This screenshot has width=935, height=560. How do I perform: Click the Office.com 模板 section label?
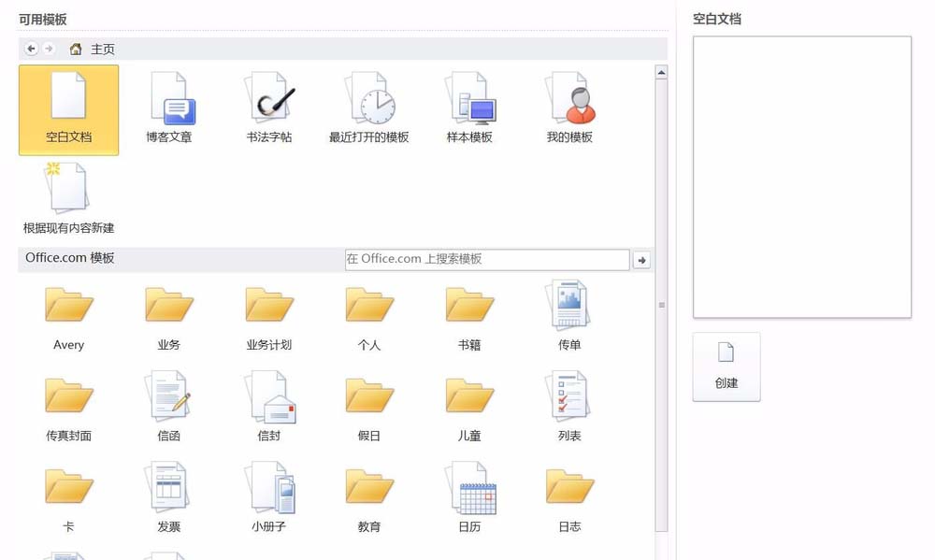[x=70, y=258]
